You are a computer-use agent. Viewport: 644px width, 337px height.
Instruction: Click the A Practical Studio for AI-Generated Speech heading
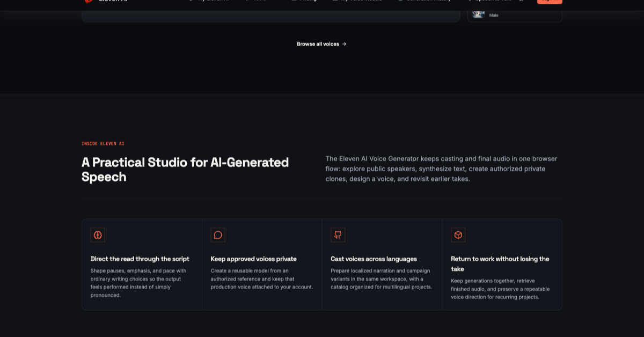(x=185, y=170)
